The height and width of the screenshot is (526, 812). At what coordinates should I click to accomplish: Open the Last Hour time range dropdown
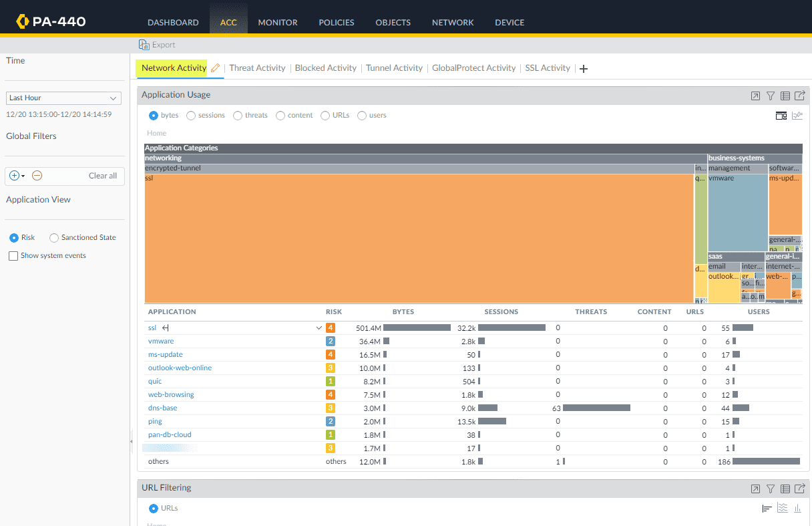click(x=63, y=98)
